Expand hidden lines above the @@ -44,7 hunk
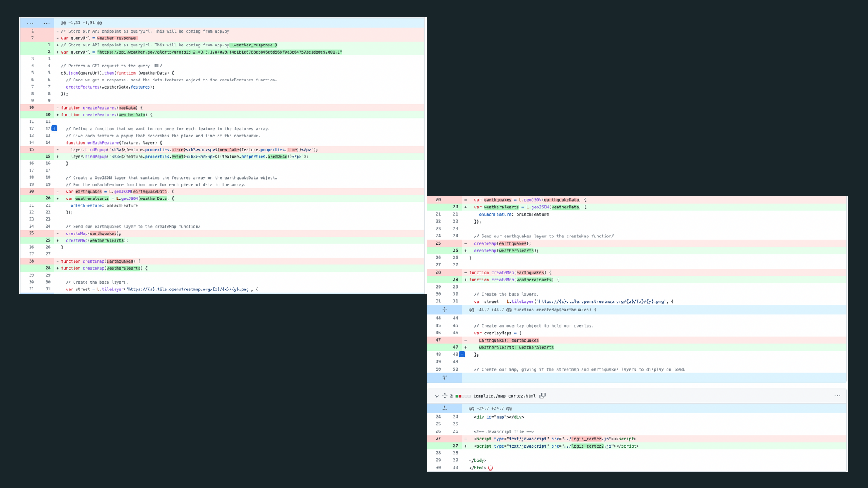Screen dimensions: 868x488 pyautogui.click(x=444, y=310)
